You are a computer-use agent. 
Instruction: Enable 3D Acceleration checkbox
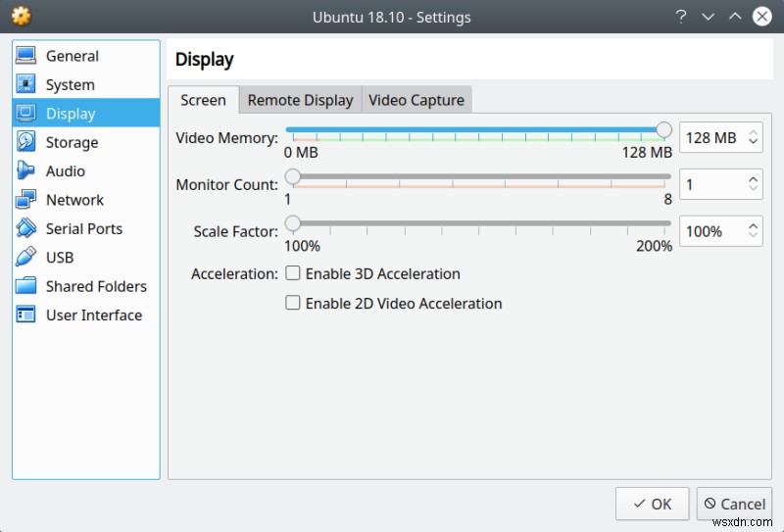pyautogui.click(x=292, y=273)
